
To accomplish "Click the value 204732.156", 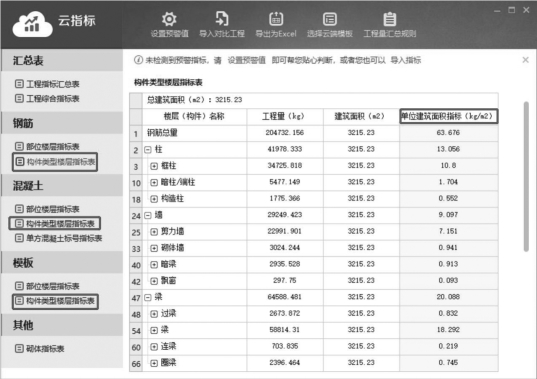I will [285, 132].
